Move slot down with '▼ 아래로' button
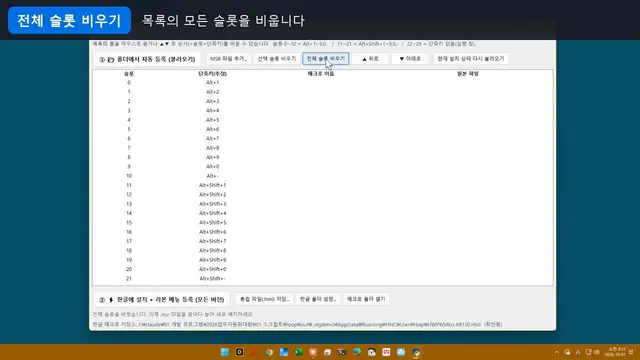The height and width of the screenshot is (360, 640). tap(410, 59)
